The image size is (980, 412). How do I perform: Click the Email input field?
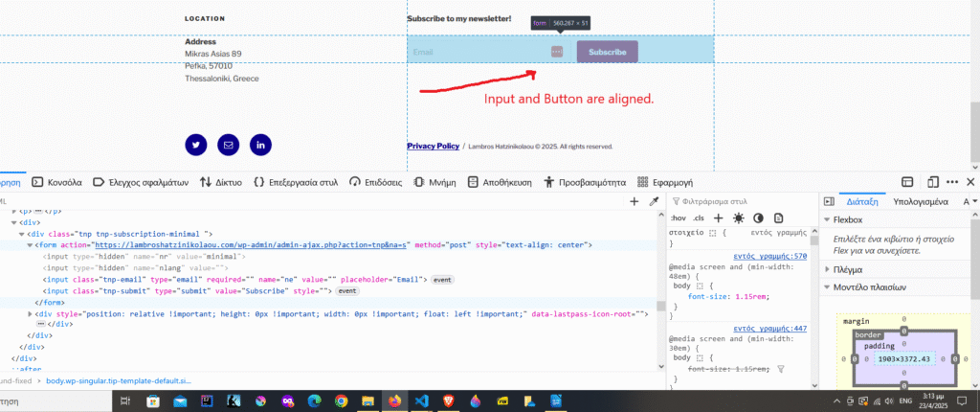point(474,52)
